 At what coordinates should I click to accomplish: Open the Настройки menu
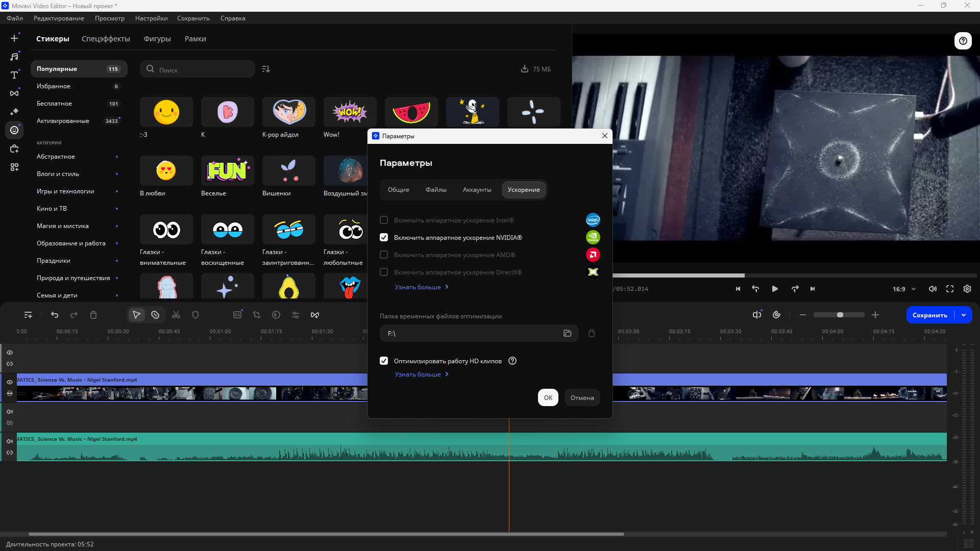[151, 18]
